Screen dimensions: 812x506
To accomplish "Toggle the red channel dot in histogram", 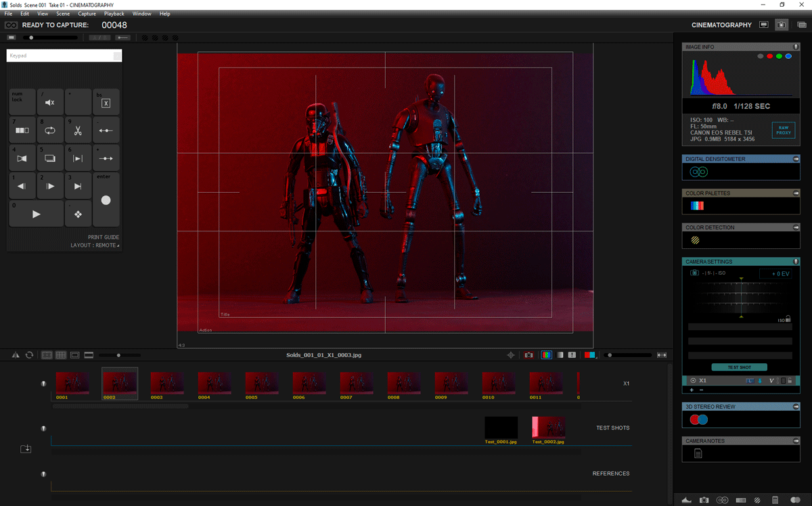I will point(770,56).
